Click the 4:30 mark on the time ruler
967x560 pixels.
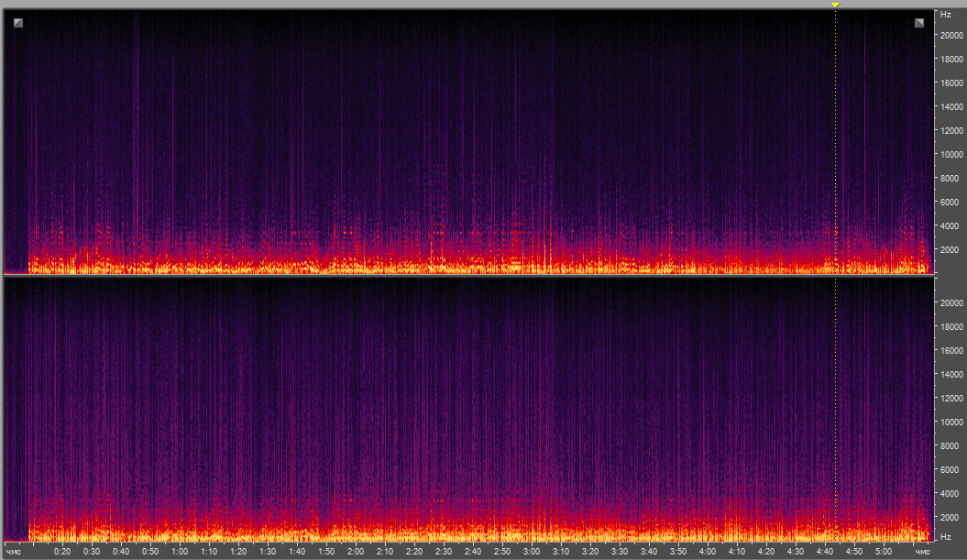click(x=796, y=552)
